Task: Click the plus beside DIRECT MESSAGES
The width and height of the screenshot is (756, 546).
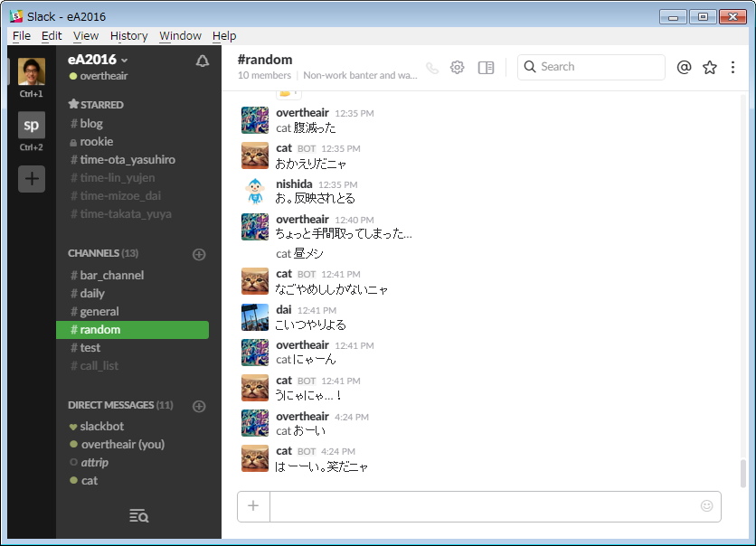Action: pos(199,406)
